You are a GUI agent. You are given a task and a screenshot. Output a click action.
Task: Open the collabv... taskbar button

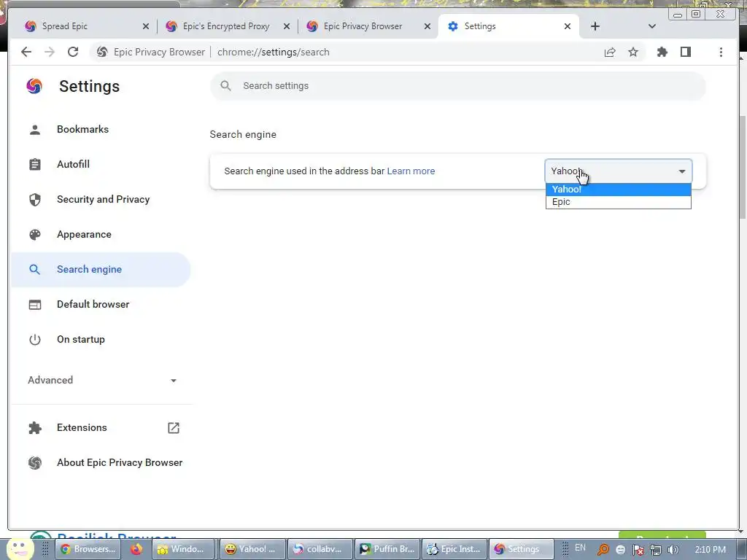point(321,549)
